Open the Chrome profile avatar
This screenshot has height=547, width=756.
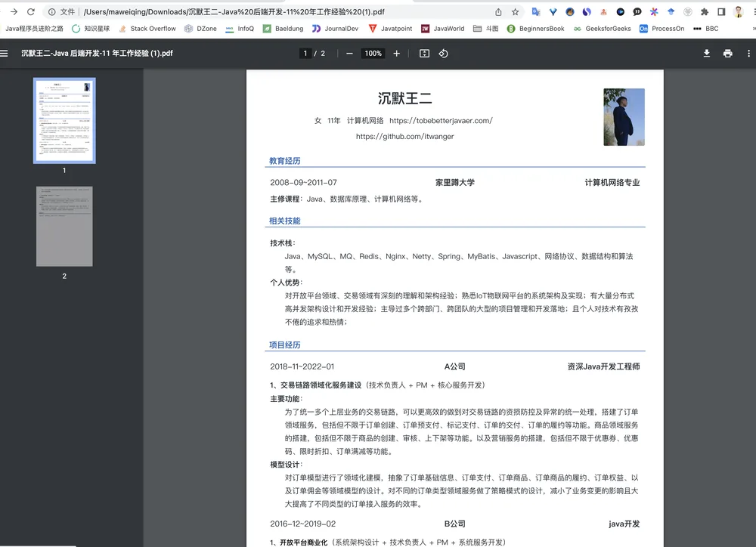[x=739, y=11]
